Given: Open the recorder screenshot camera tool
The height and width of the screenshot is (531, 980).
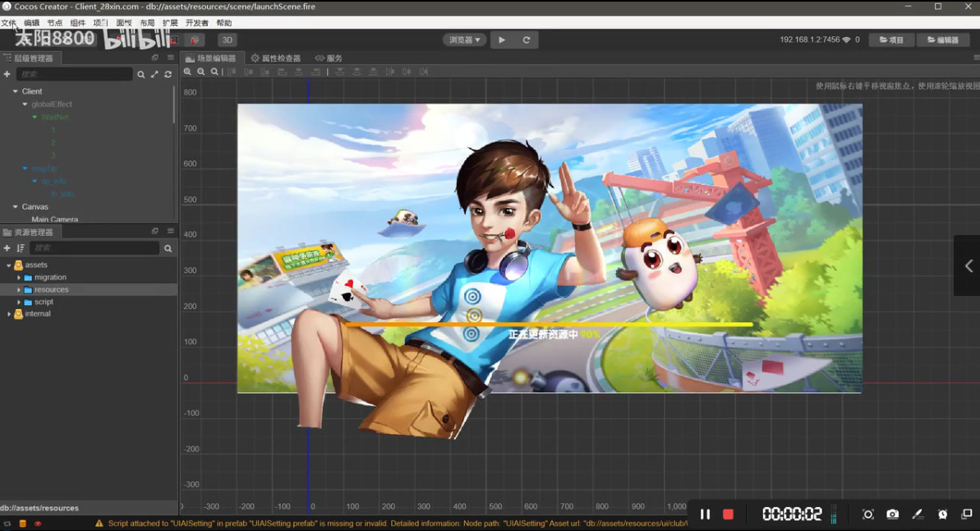Looking at the screenshot, I should (x=892, y=514).
